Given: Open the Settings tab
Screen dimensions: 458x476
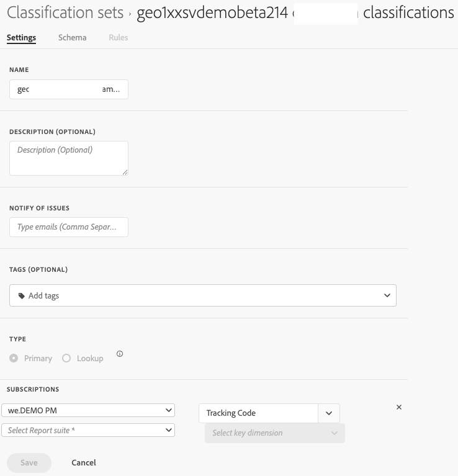Looking at the screenshot, I should coord(21,37).
